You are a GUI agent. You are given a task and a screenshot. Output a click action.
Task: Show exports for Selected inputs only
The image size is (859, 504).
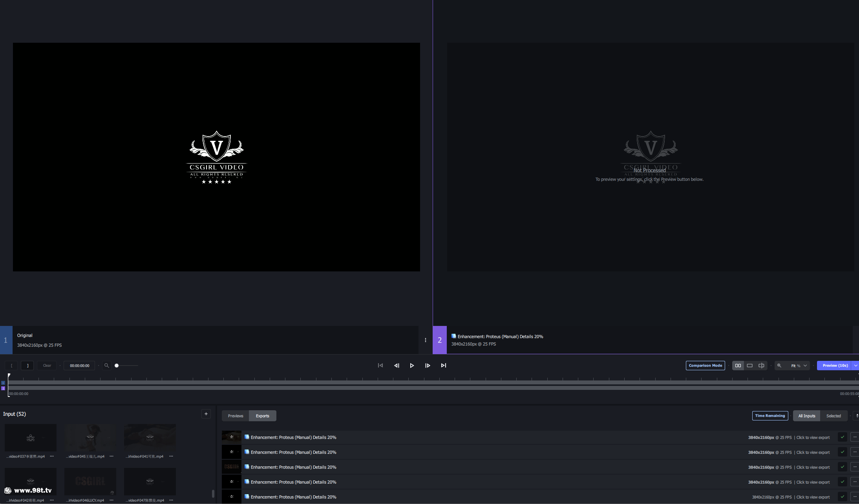[x=833, y=416]
